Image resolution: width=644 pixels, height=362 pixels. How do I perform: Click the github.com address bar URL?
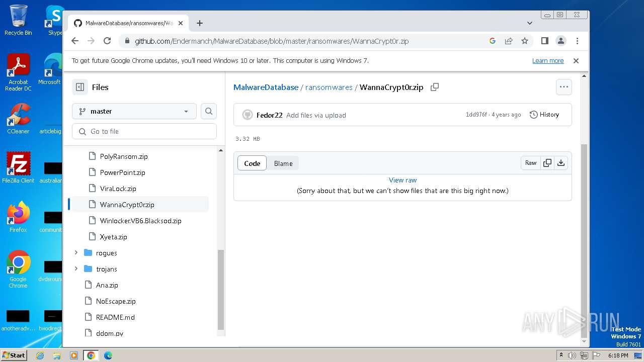(272, 41)
